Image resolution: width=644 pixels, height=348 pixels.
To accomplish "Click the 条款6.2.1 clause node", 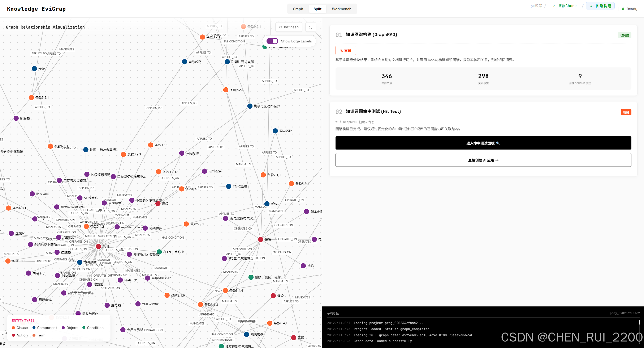I will tap(225, 90).
